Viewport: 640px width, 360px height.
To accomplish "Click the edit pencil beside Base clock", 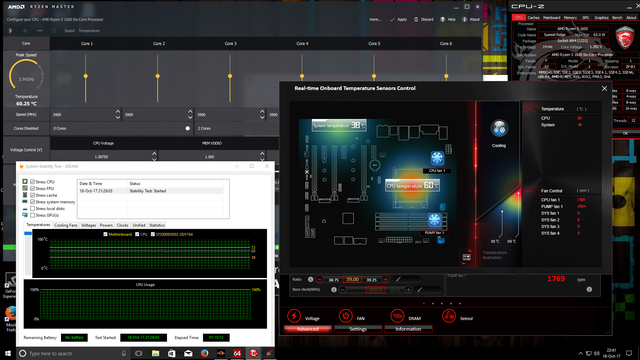I will (420, 289).
